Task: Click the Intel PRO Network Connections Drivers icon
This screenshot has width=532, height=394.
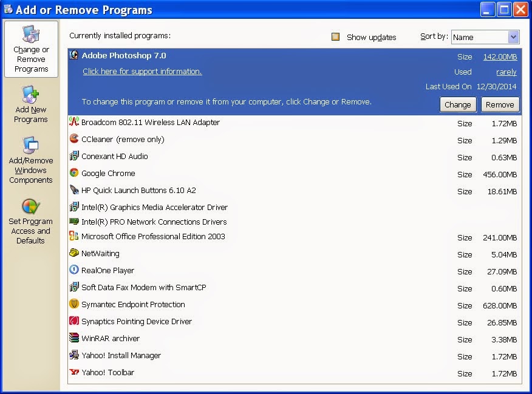Action: 74,222
